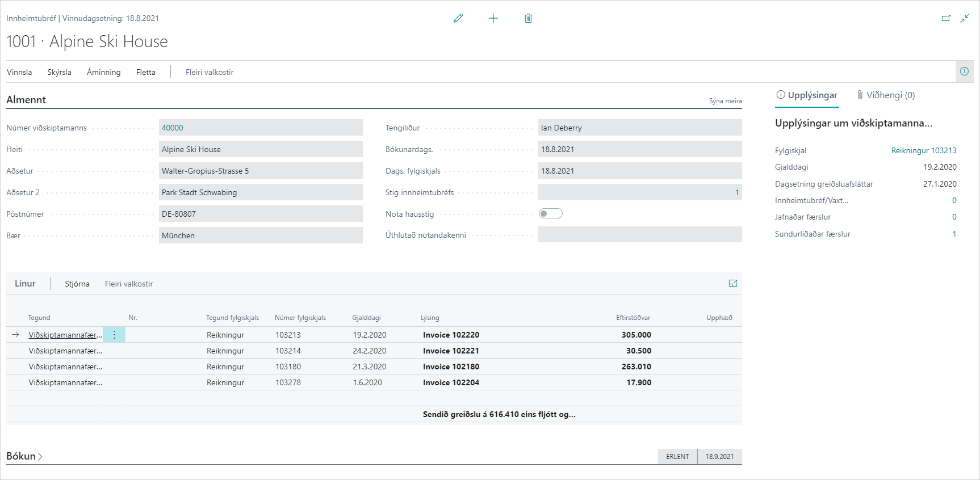This screenshot has width=980, height=480.
Task: Maximize the Línur section icon
Action: click(733, 283)
